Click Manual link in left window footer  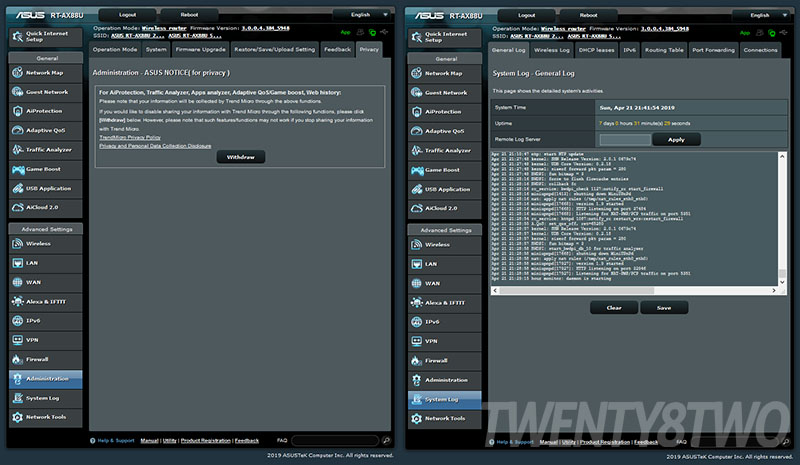click(149, 440)
